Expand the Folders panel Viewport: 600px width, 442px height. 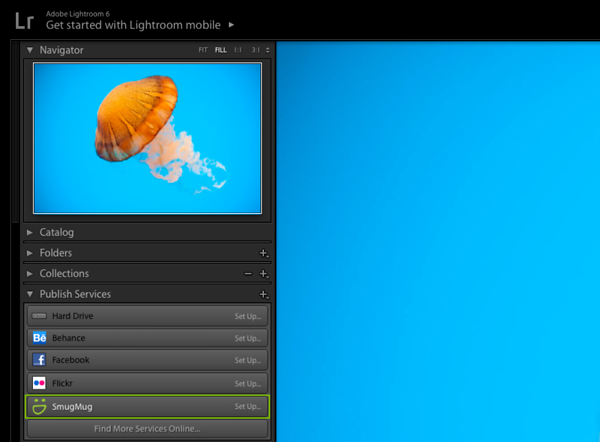[30, 254]
